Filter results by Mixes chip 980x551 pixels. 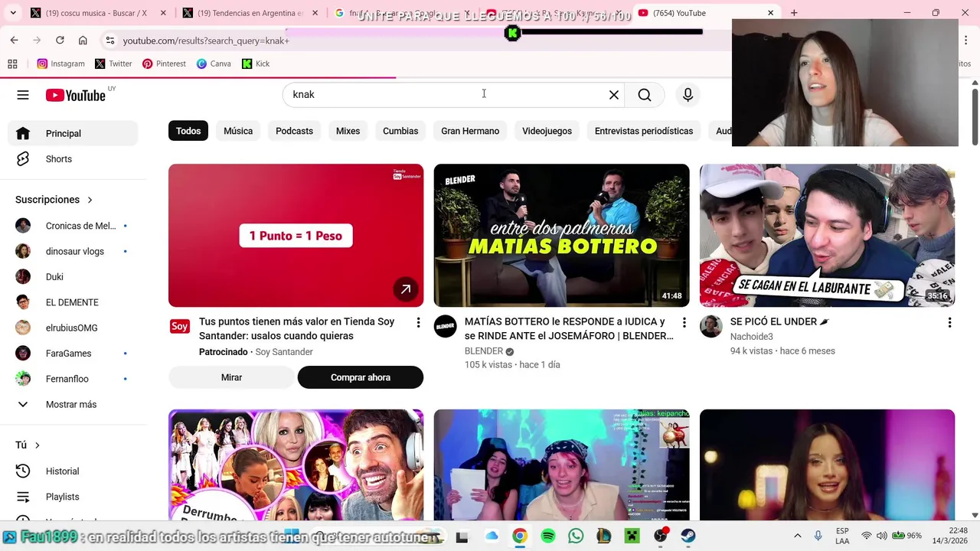(x=348, y=131)
